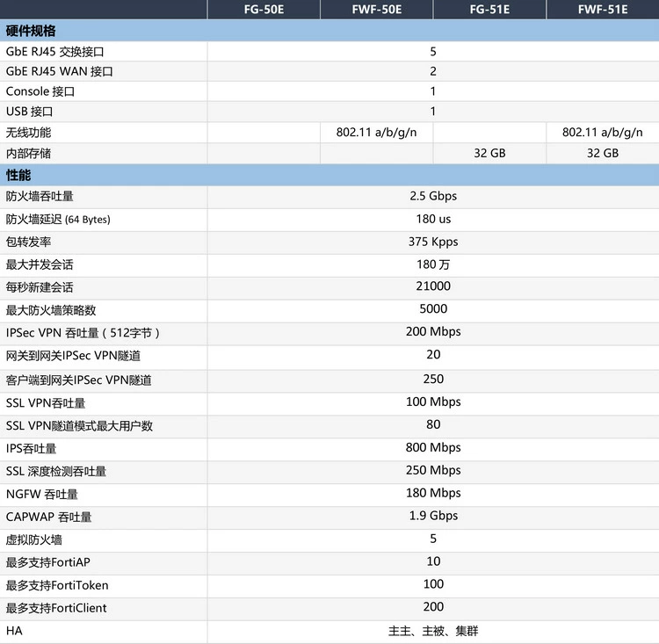Click the SSL 深度检测吞吐量 label
Image resolution: width=659 pixels, height=644 pixels.
pyautogui.click(x=56, y=472)
